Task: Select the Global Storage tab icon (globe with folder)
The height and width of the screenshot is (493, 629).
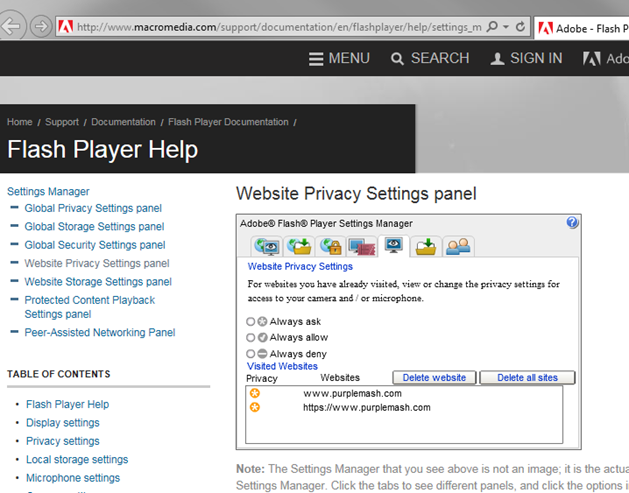Action: pos(298,246)
